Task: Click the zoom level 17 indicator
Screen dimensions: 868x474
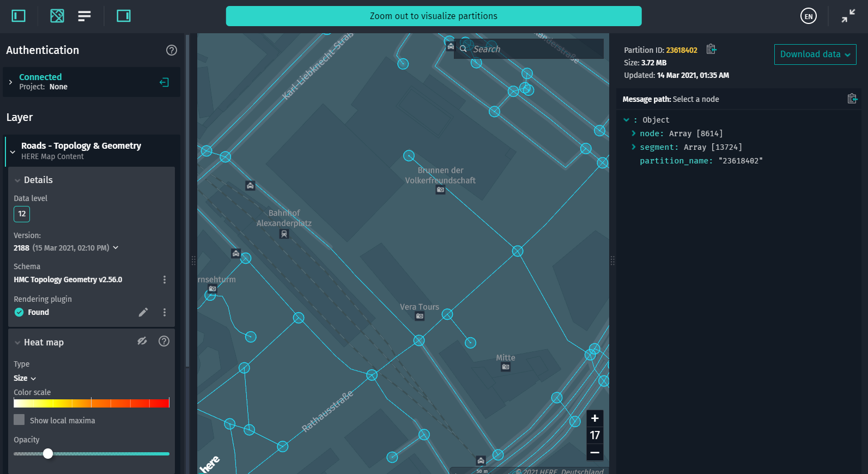Action: click(x=595, y=435)
